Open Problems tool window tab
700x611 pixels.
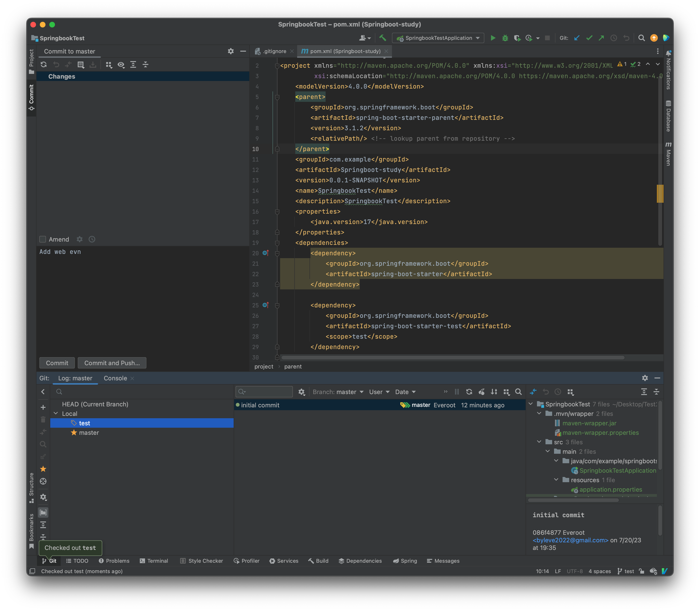[x=114, y=561]
